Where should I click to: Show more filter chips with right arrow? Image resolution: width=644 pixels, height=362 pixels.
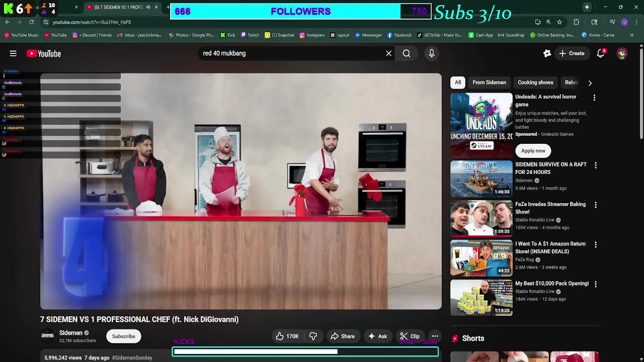click(590, 82)
